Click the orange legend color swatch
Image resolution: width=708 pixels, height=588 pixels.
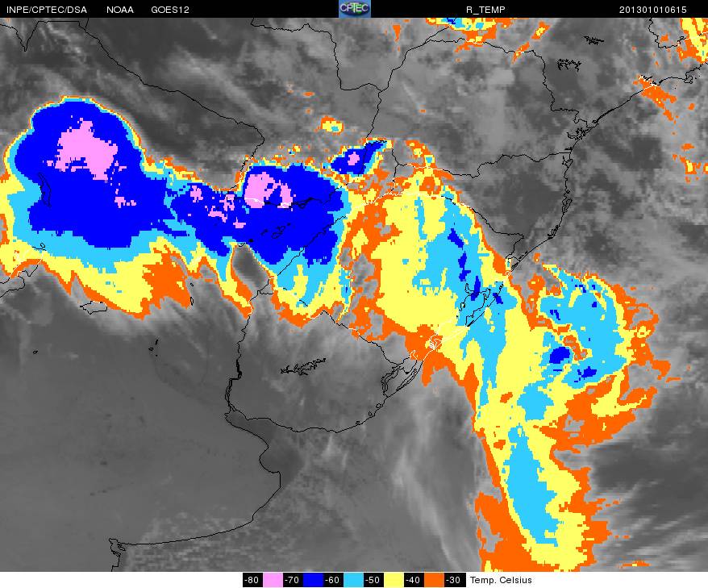point(434,580)
